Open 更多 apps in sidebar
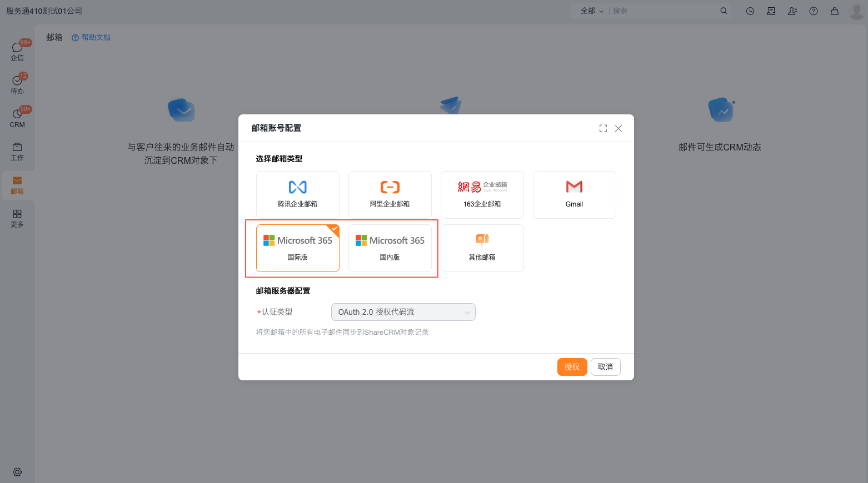 (17, 218)
